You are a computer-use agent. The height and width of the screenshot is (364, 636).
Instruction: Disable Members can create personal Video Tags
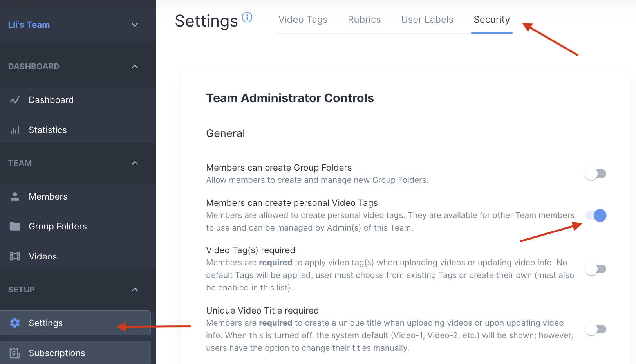coord(595,215)
